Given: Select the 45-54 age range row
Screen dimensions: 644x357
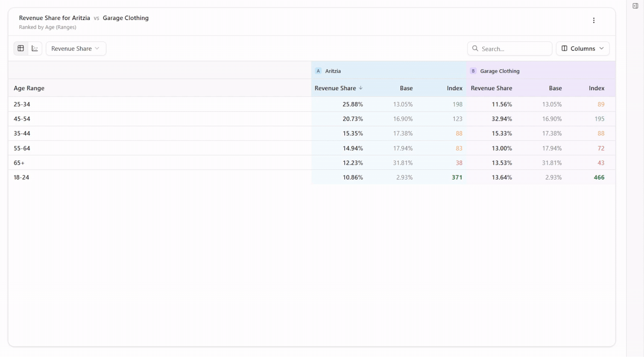Looking at the screenshot, I should [x=312, y=119].
